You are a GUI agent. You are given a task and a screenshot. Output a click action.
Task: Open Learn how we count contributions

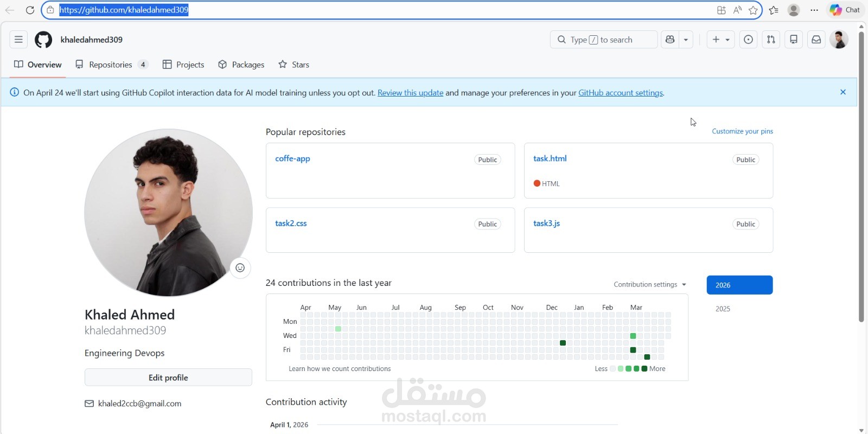coord(340,368)
